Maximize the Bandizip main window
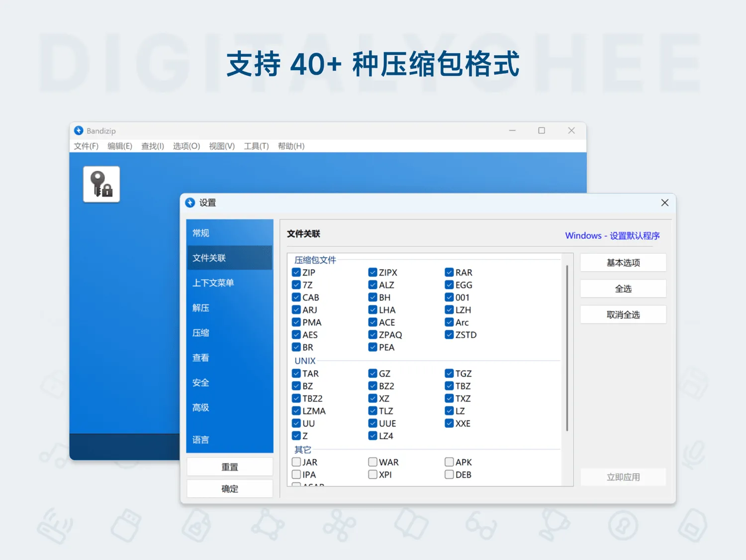The image size is (746, 560). tap(542, 131)
